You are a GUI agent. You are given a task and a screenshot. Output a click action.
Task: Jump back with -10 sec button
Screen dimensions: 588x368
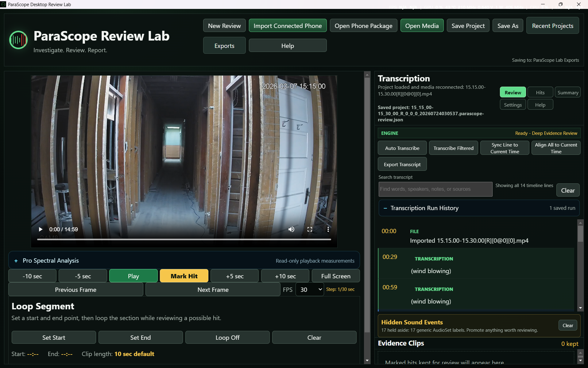tap(32, 276)
